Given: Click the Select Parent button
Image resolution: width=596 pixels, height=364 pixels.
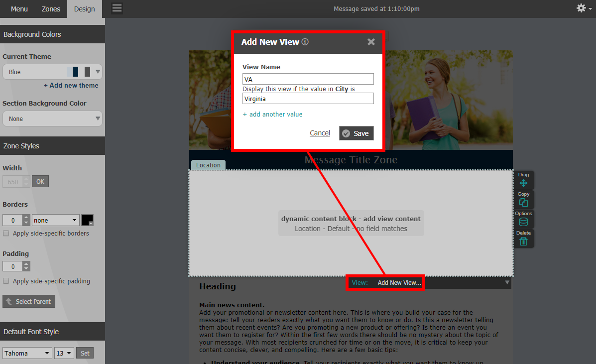Looking at the screenshot, I should coord(29,301).
